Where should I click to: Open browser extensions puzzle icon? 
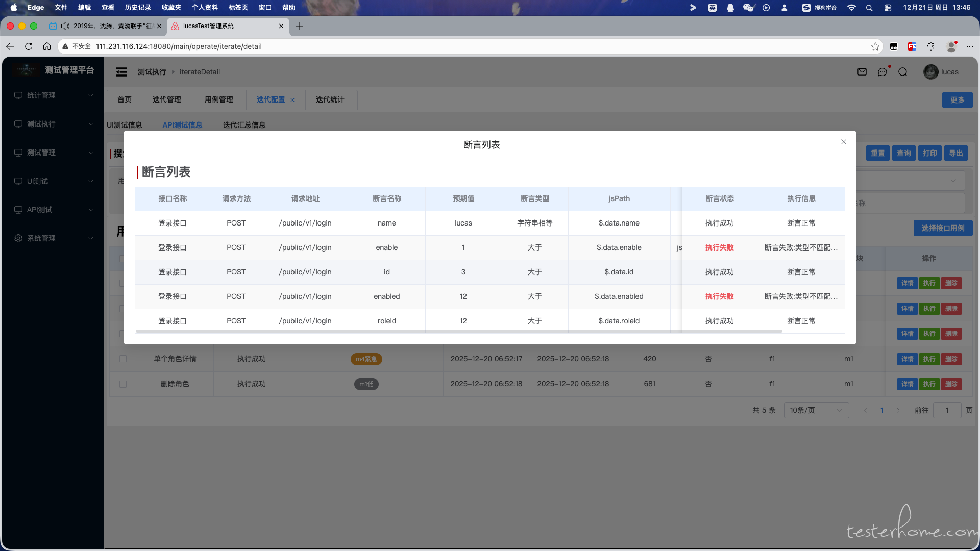click(x=930, y=46)
